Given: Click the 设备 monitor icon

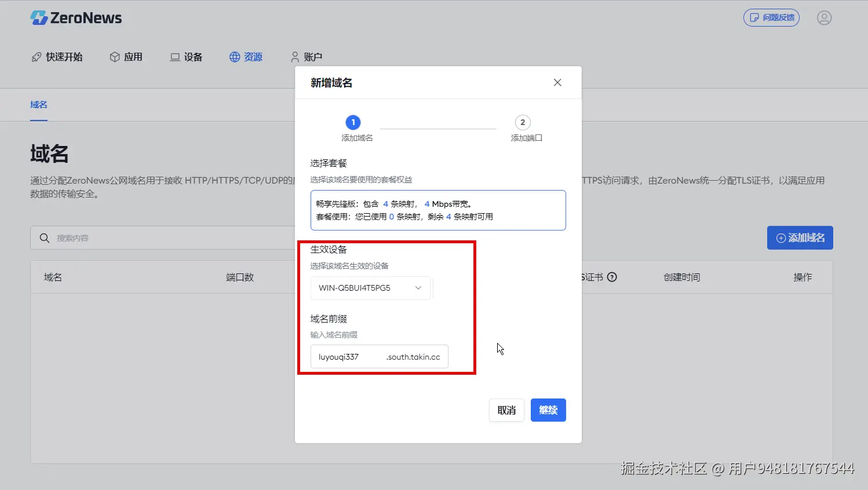Looking at the screenshot, I should pos(174,57).
